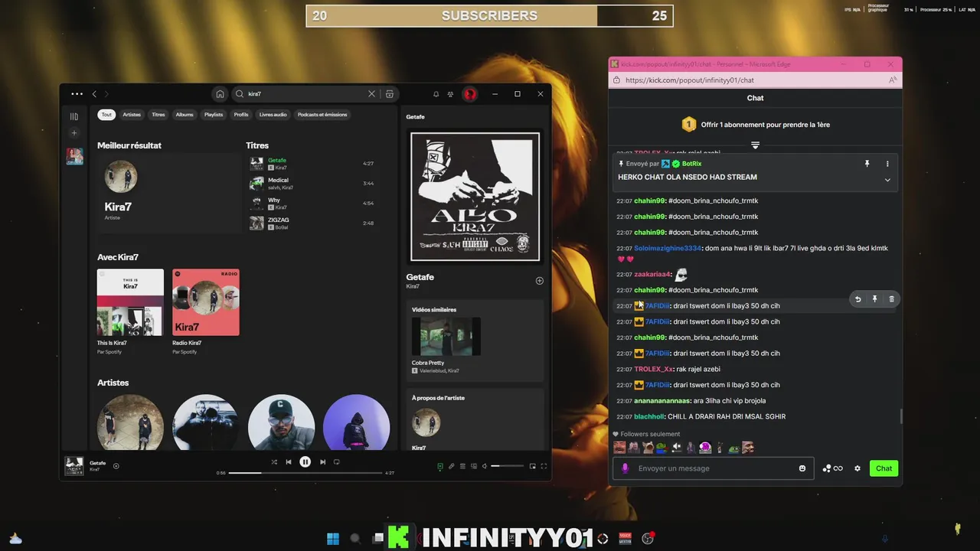Select the Tout filter chip
This screenshot has height=551, width=980.
point(106,115)
